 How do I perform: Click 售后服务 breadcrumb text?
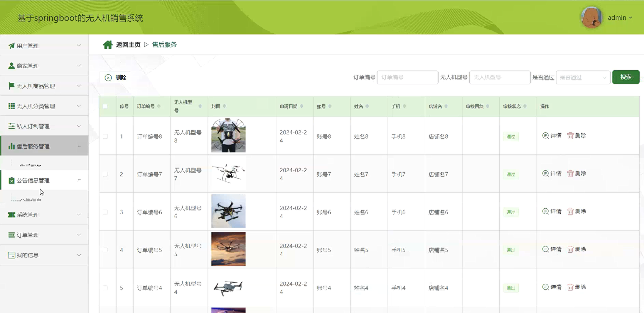[x=164, y=45]
